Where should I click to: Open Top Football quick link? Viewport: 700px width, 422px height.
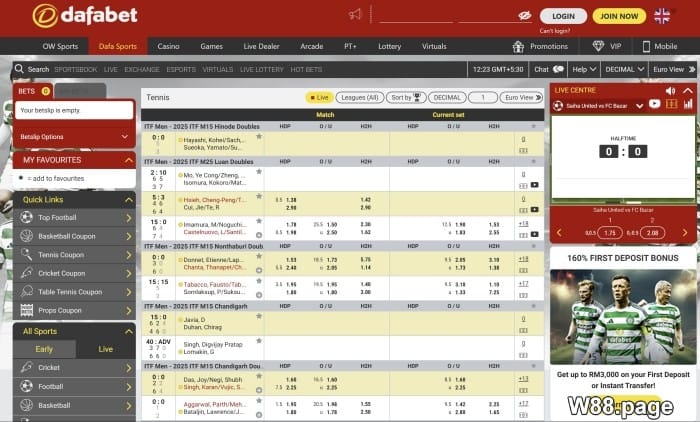74,217
